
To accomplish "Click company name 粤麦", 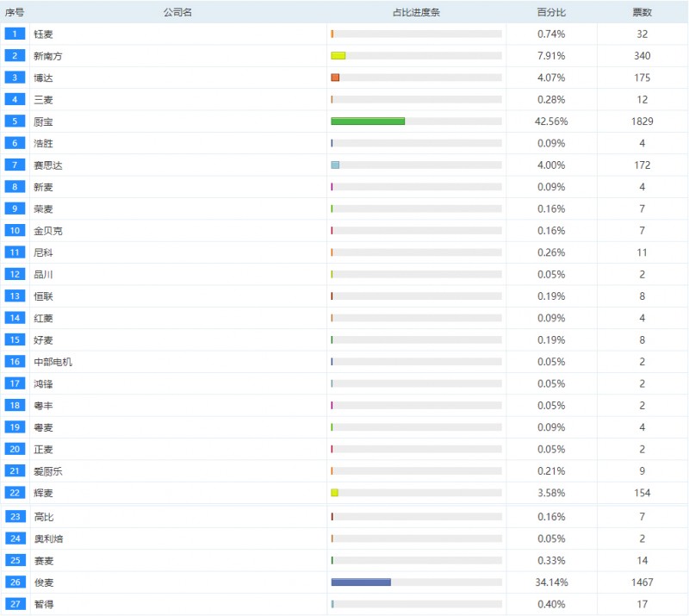I will pyautogui.click(x=43, y=427).
